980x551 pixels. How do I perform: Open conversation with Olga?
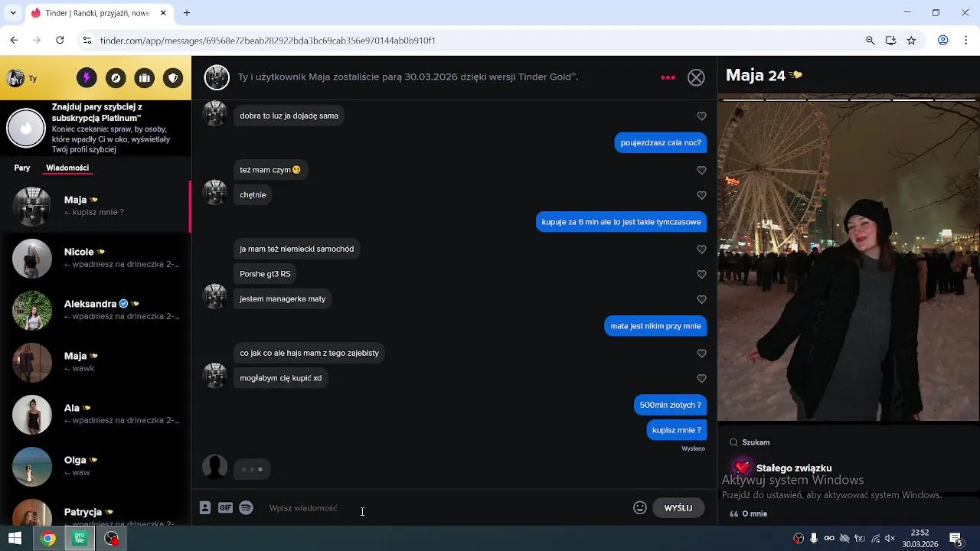[96, 467]
